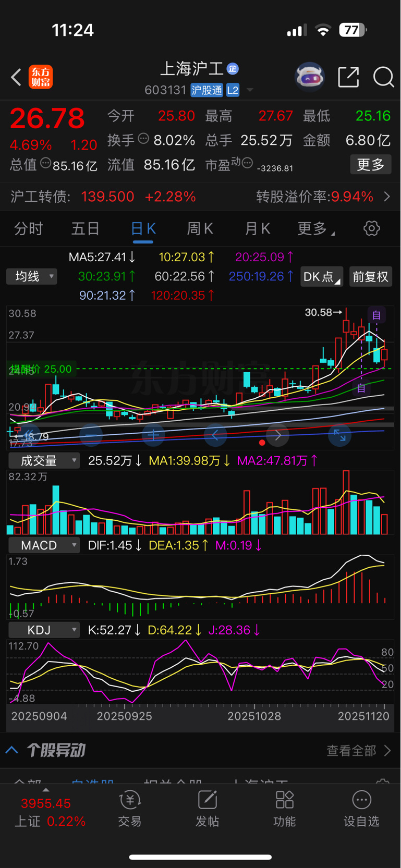
Task: Tap the chart zoom-out minus button
Action: pyautogui.click(x=91, y=435)
